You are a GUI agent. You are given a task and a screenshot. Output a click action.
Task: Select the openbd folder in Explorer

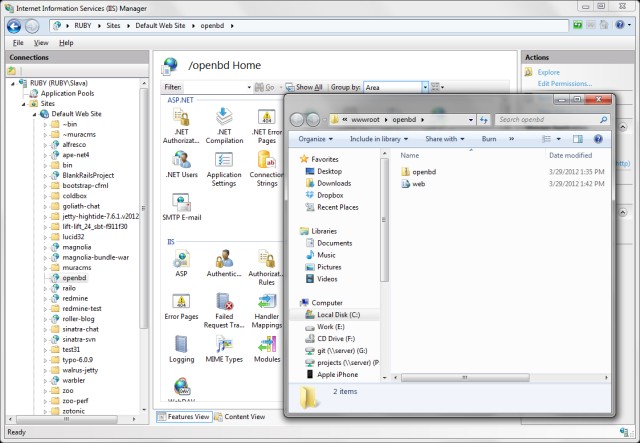coord(424,172)
